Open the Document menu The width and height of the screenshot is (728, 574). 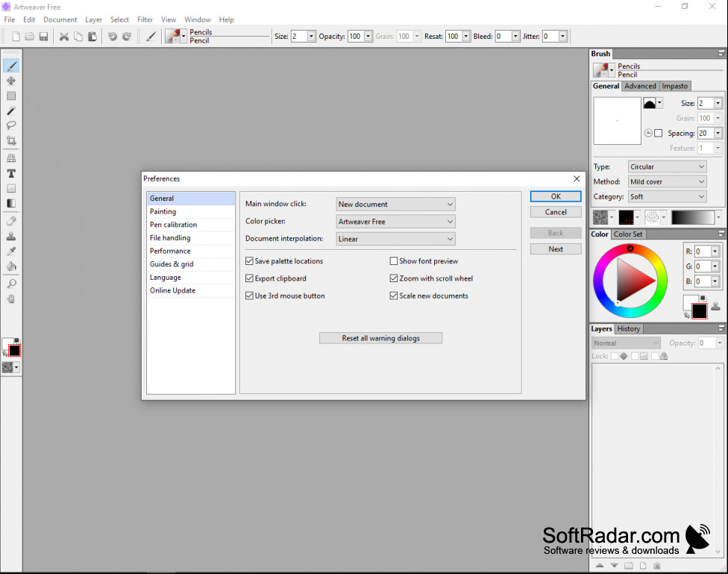point(60,19)
